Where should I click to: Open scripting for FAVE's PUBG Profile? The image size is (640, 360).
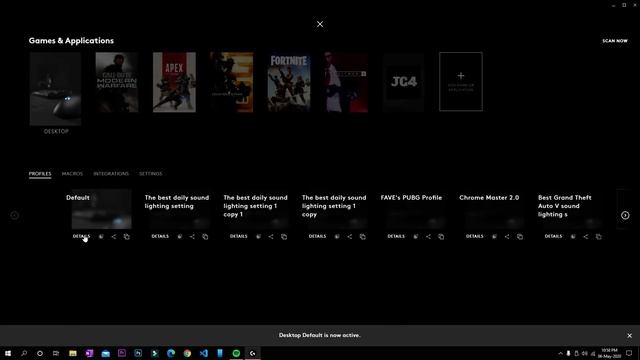(416, 236)
